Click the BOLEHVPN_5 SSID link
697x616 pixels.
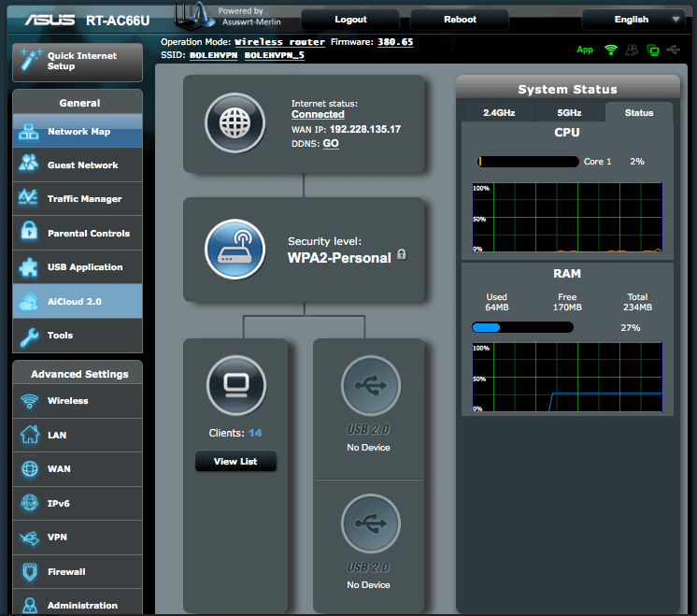click(x=275, y=55)
